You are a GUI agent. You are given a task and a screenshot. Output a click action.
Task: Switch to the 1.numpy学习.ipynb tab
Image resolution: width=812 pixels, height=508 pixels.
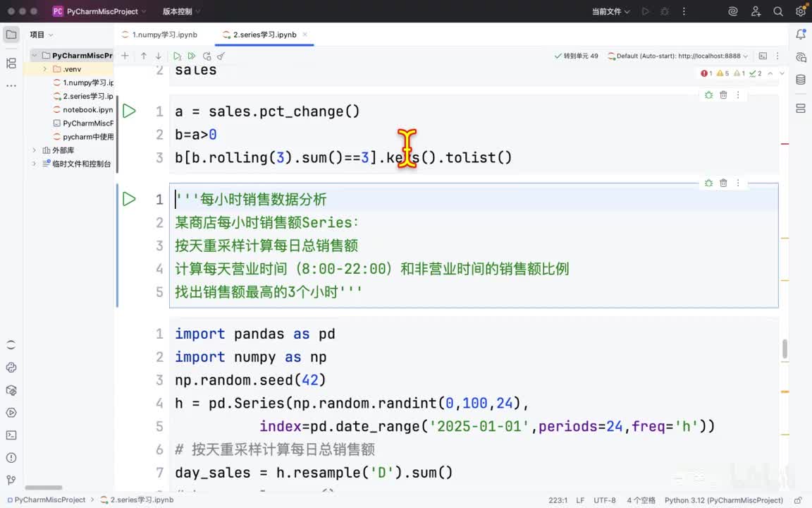(x=159, y=35)
